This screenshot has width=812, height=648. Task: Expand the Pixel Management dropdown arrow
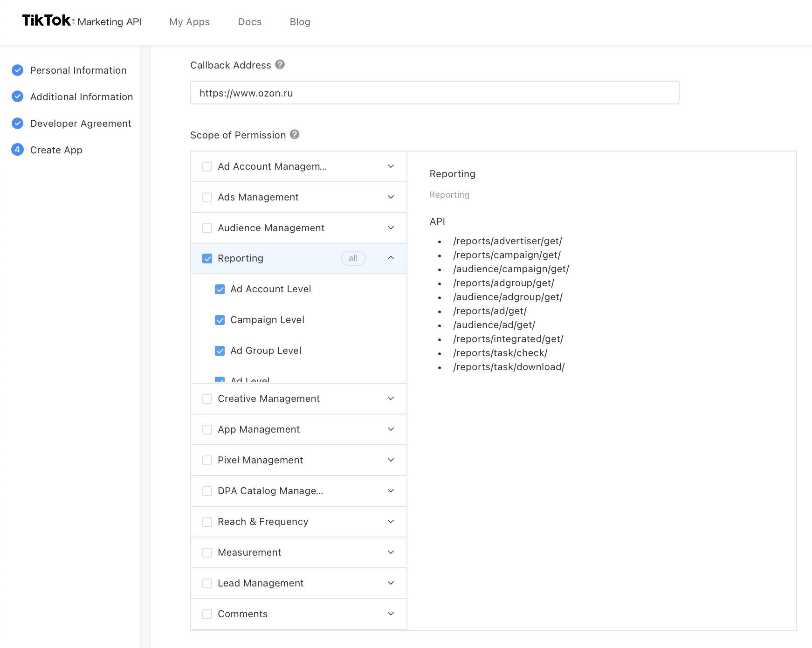[x=391, y=460]
